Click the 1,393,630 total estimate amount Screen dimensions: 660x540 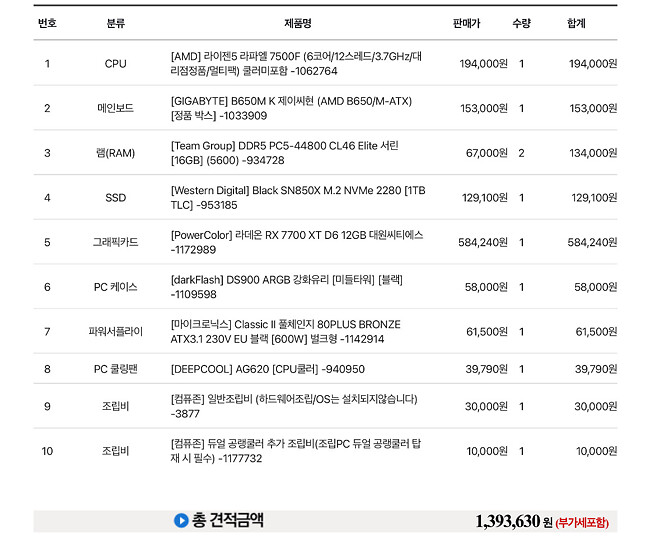pyautogui.click(x=508, y=521)
